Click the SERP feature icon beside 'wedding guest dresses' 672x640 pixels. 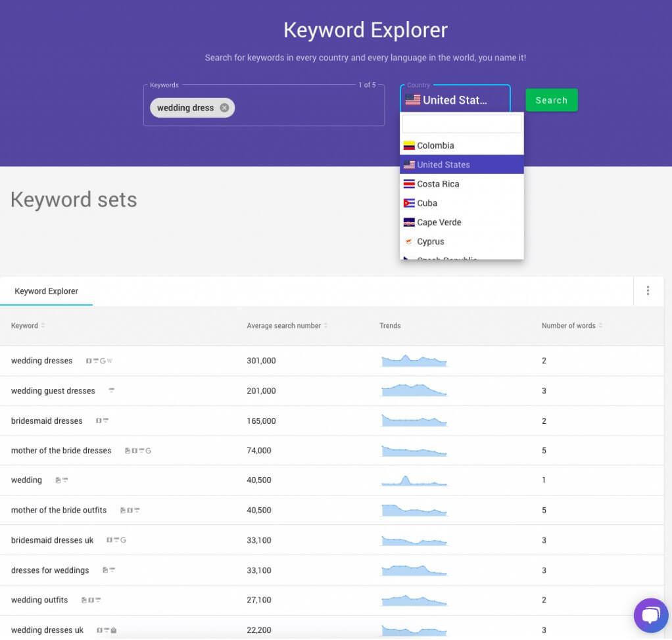click(111, 390)
